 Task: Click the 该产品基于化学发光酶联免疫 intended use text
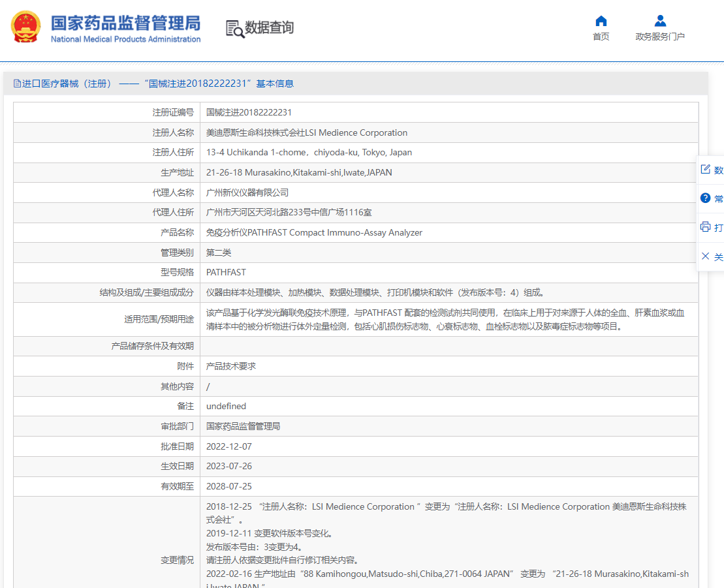pos(446,319)
